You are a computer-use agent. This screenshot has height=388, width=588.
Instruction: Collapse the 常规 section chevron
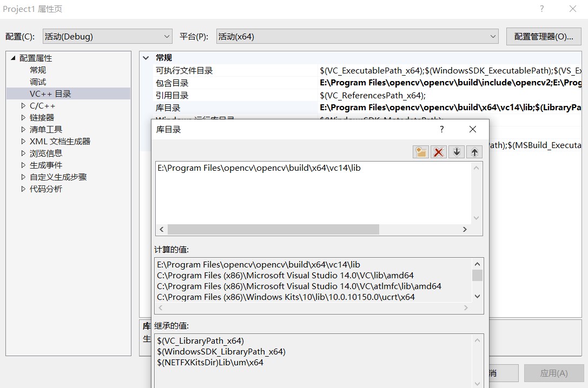pyautogui.click(x=144, y=57)
